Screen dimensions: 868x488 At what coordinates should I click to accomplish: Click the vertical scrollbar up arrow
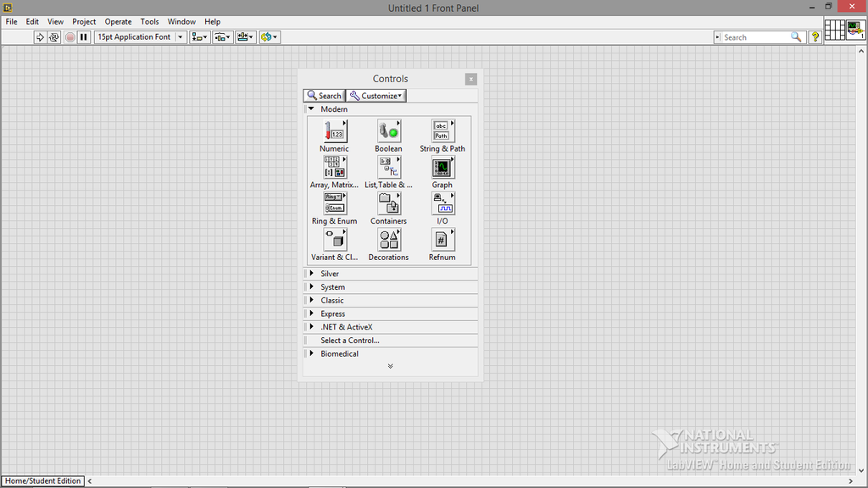861,51
